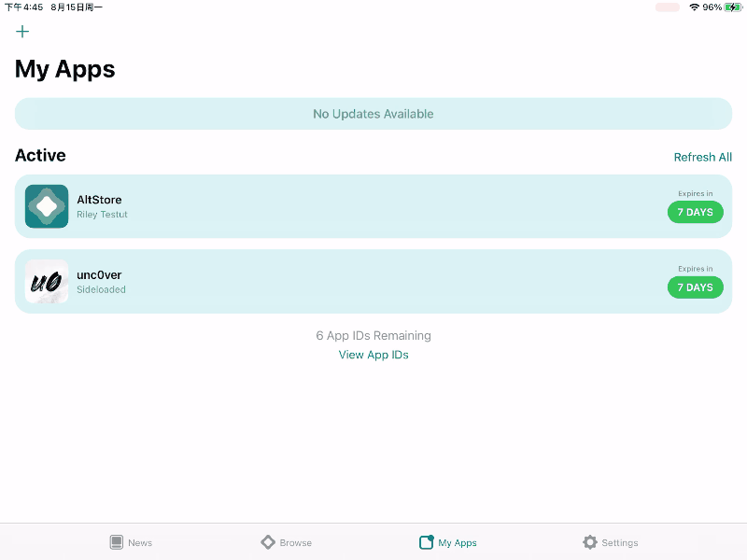Tap the Wi-Fi status icon
The width and height of the screenshot is (747, 560).
click(x=694, y=7)
